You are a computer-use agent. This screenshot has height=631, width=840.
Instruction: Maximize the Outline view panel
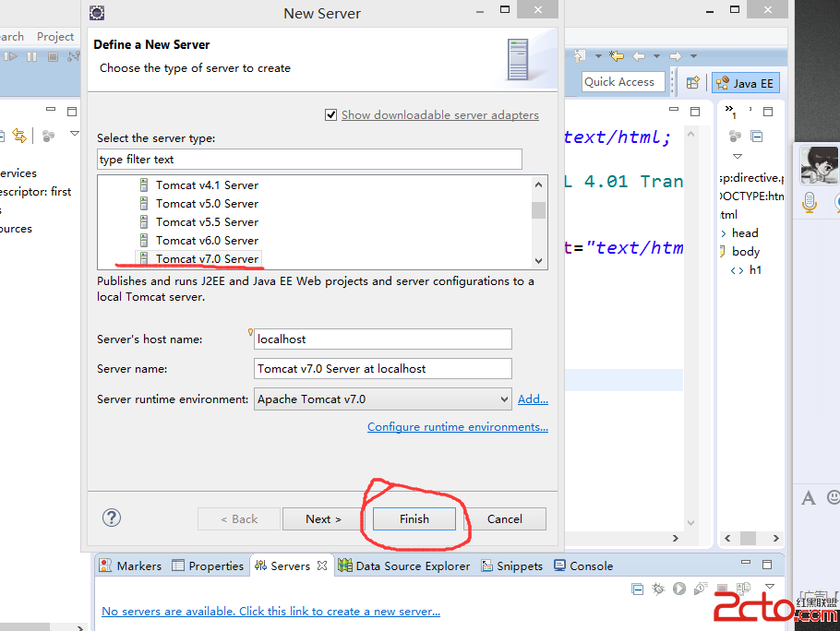(768, 112)
